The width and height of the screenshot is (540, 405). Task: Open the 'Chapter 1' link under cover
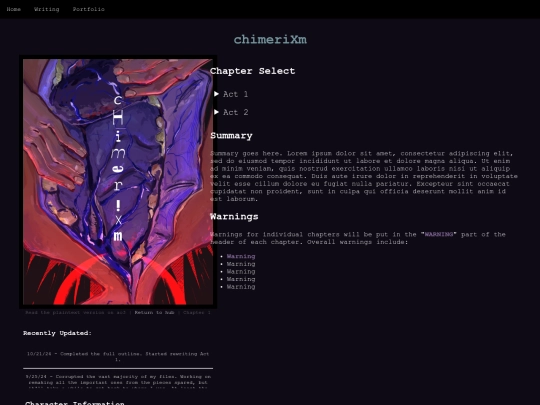pyautogui.click(x=197, y=313)
